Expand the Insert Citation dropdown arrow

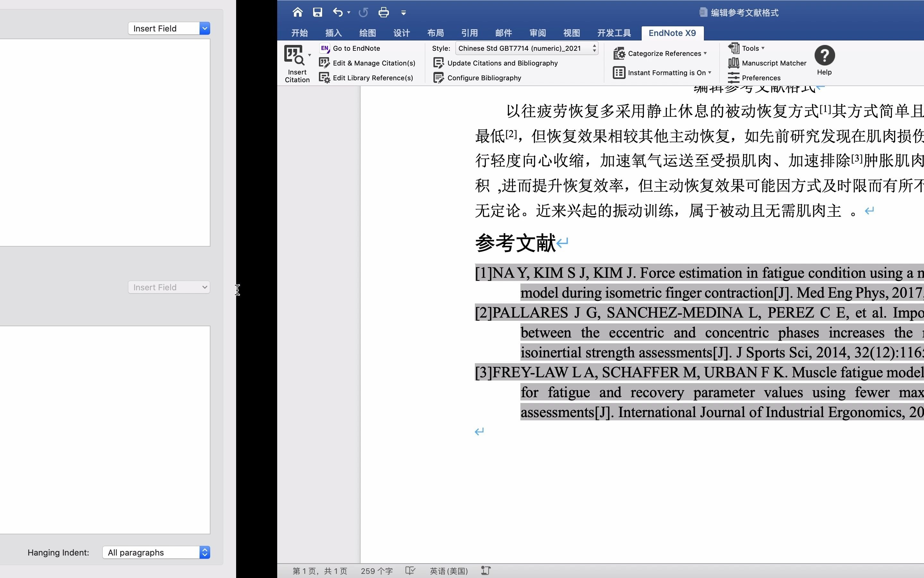point(309,55)
